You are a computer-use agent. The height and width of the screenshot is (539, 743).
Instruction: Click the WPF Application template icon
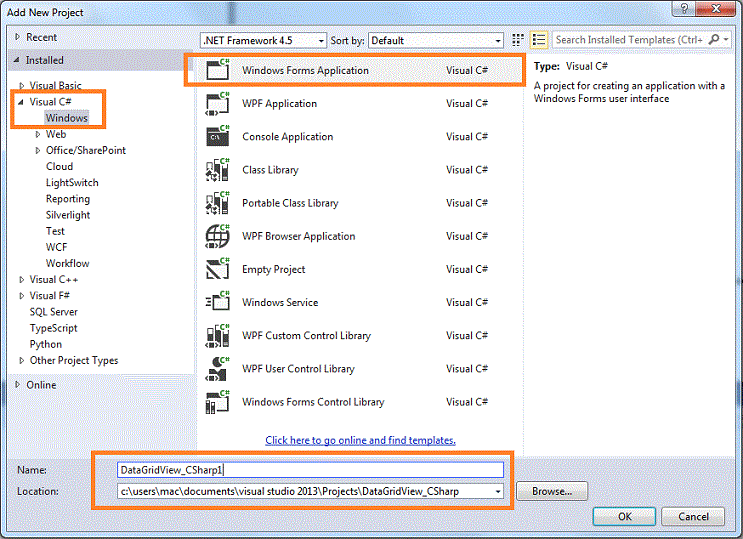pos(217,103)
